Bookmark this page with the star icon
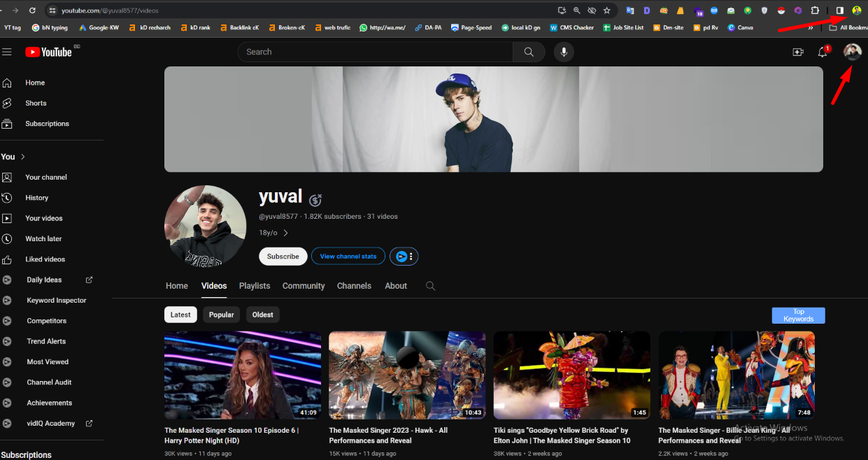Screen dimensions: 868x460 606,10
